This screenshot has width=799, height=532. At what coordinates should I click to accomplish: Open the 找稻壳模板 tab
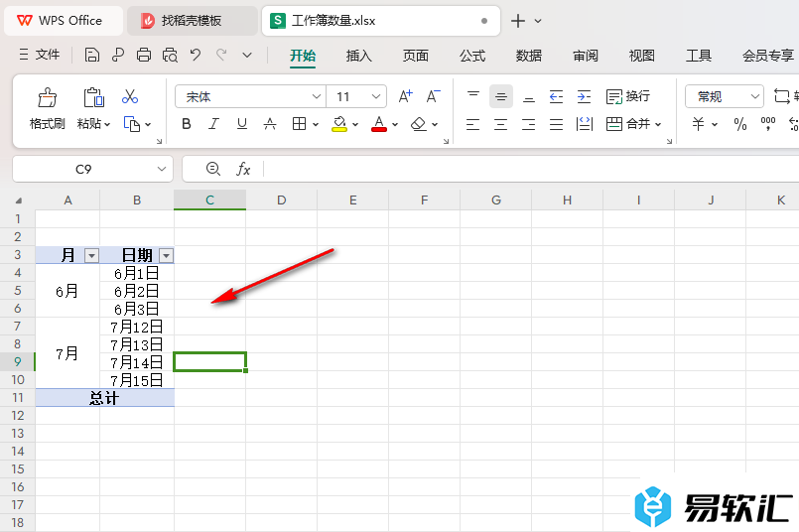point(192,21)
